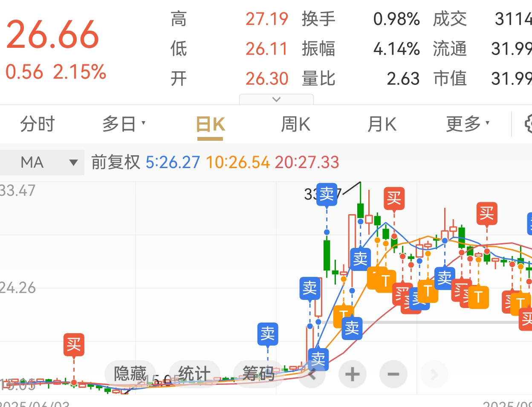Click the zoom-out minus button on chart

(393, 375)
